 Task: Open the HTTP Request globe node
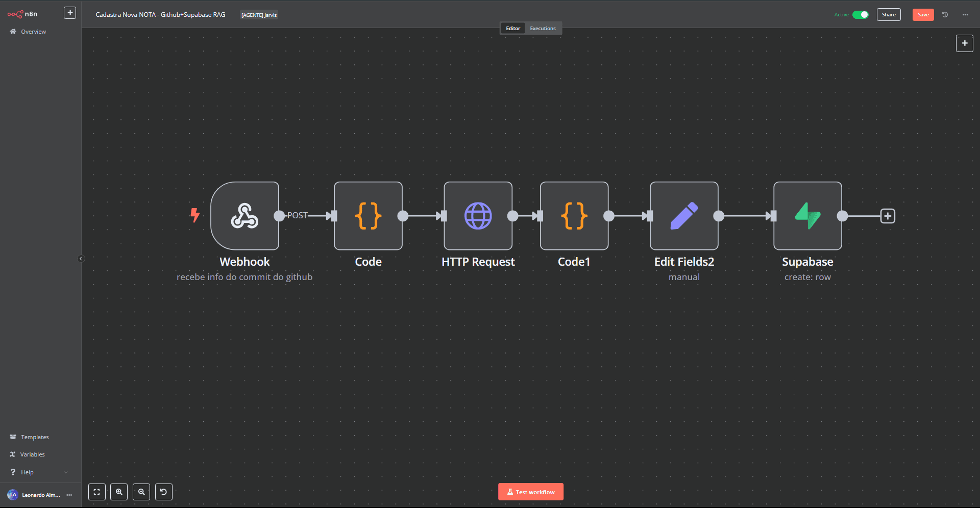[478, 216]
